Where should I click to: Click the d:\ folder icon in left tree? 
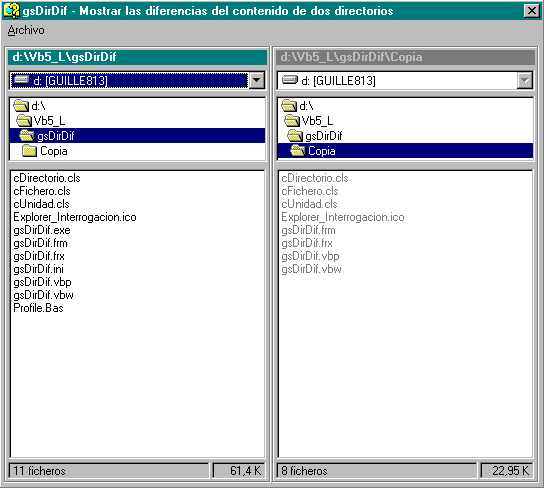(21, 105)
